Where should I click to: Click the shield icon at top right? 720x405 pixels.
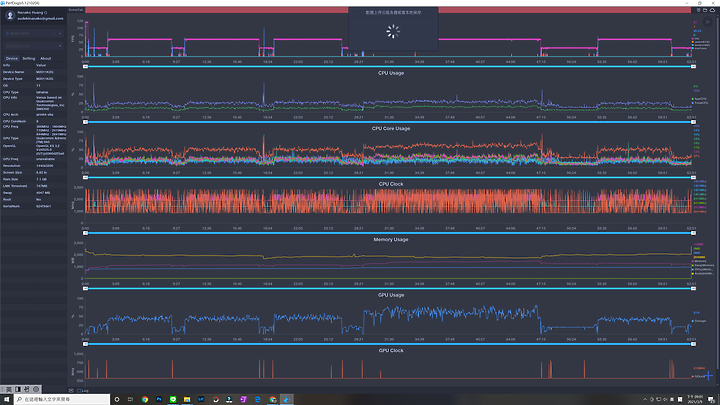(698, 10)
